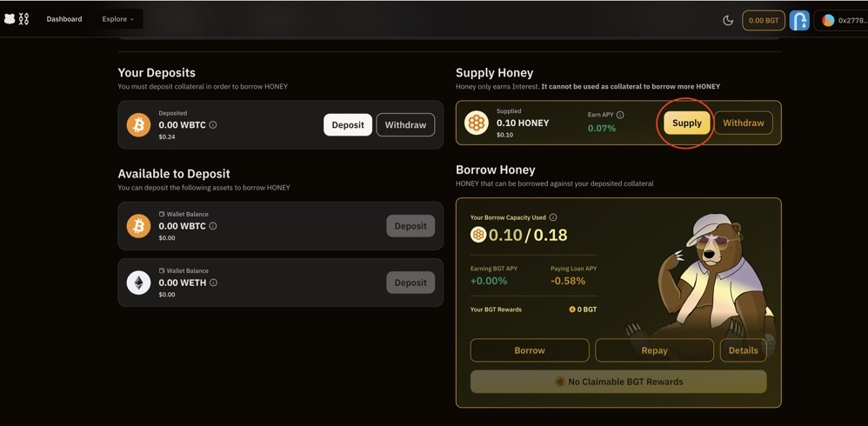
Task: Click the 0.00 BGT balance pill
Action: [764, 20]
